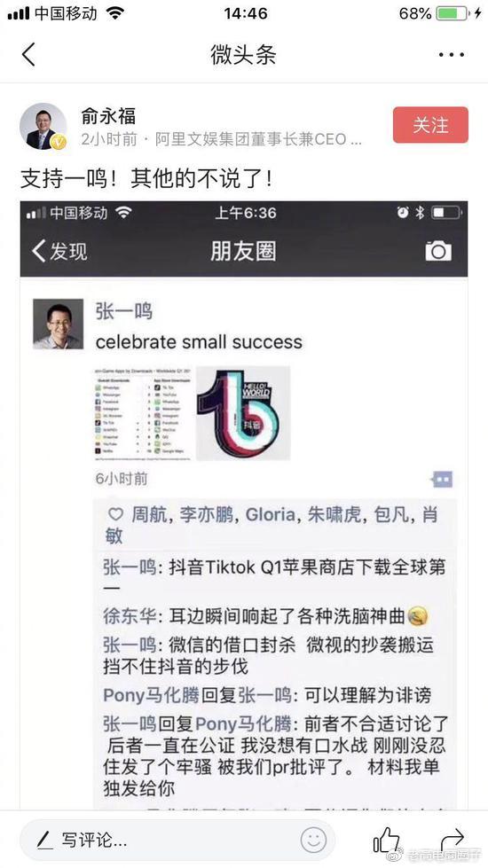
Task: Follow 俞永福 with the 关注 button
Action: click(430, 124)
